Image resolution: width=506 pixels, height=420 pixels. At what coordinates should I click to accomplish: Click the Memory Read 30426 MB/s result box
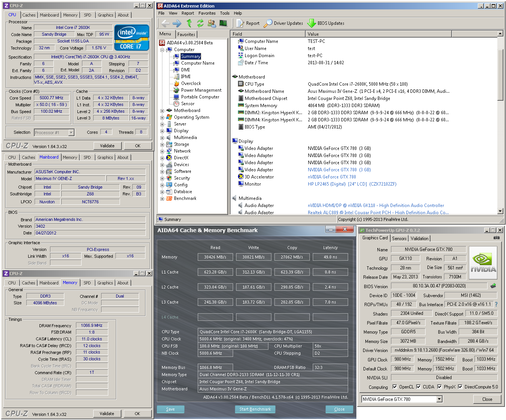click(x=215, y=257)
